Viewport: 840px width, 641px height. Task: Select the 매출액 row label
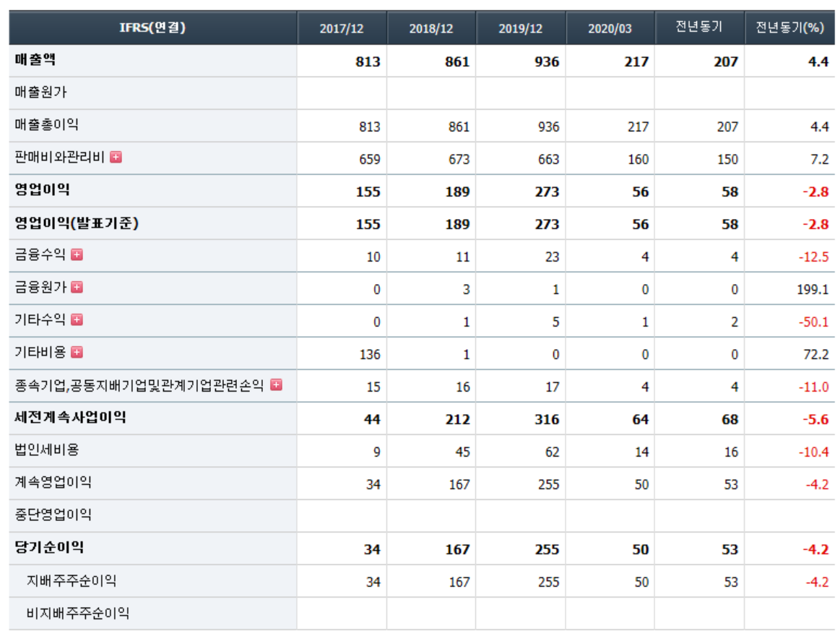coord(35,59)
